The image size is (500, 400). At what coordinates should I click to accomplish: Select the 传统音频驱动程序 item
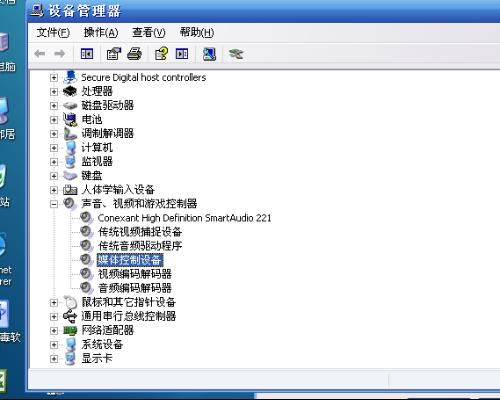pos(140,246)
